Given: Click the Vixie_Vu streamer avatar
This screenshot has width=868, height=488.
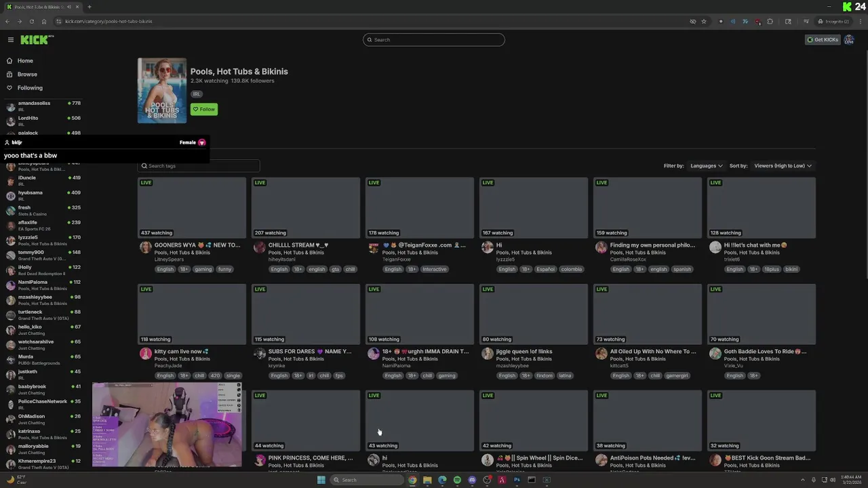Looking at the screenshot, I should (x=715, y=354).
